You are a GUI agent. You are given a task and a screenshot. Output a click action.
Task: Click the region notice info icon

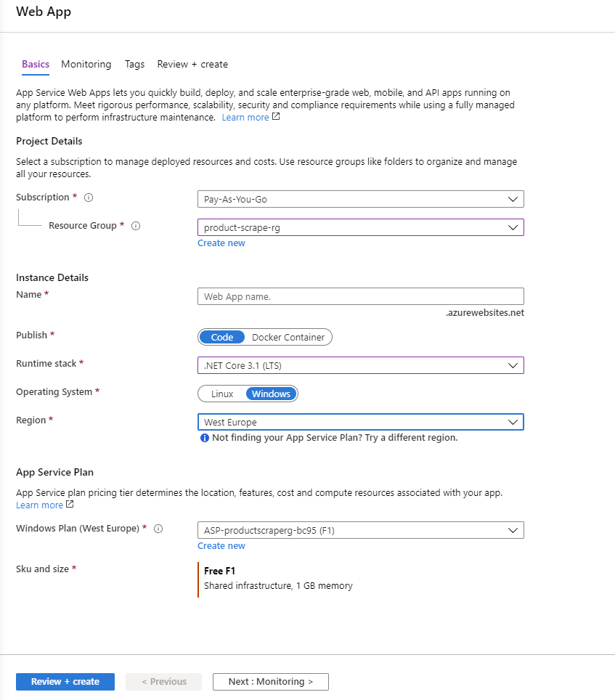coord(205,438)
